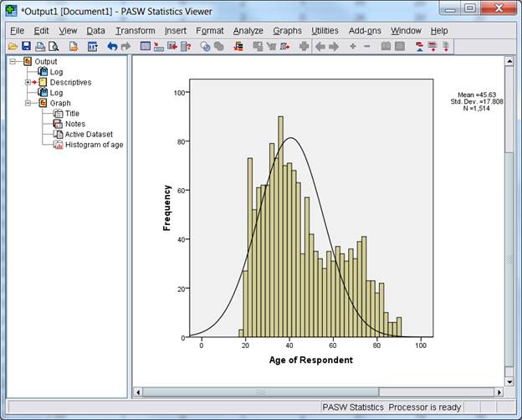Open the Help menu
Viewport: 522px width, 420px height.
439,31
